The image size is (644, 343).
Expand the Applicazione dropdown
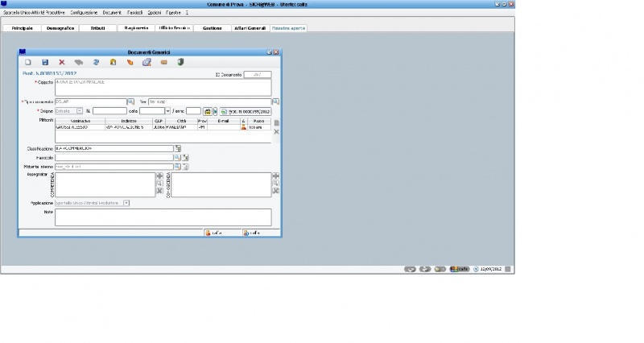(x=126, y=203)
